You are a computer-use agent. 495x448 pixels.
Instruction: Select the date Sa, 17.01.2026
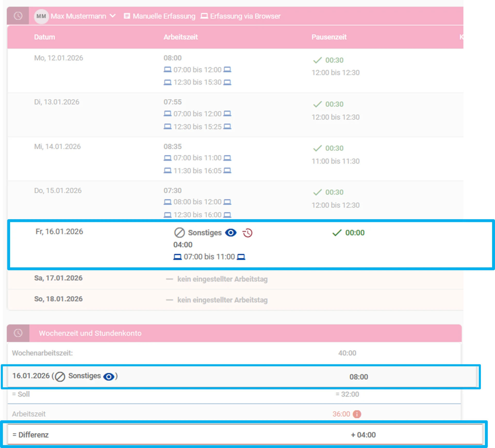[x=58, y=278]
